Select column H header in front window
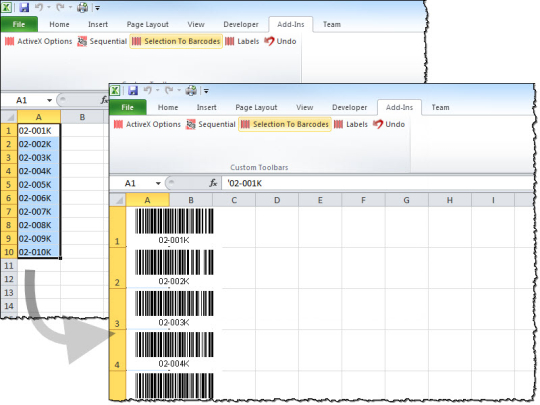 450,200
